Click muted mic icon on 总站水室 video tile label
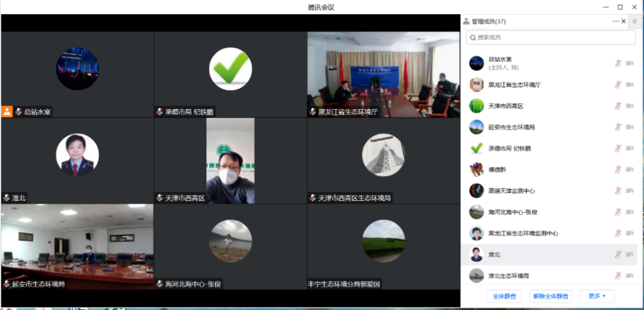This screenshot has height=310, width=644. point(18,111)
